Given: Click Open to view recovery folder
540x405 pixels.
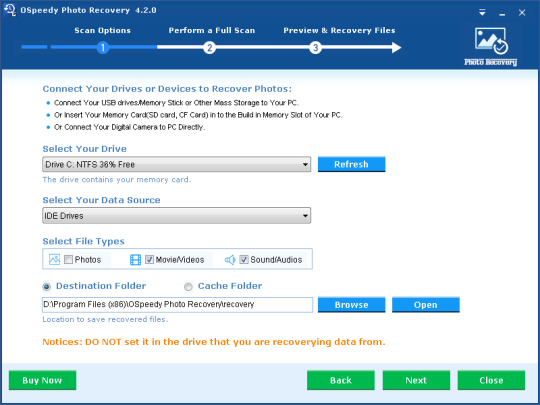Looking at the screenshot, I should point(426,305).
